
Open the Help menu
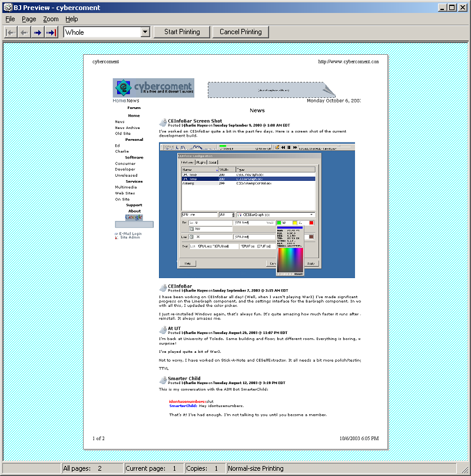coord(72,19)
